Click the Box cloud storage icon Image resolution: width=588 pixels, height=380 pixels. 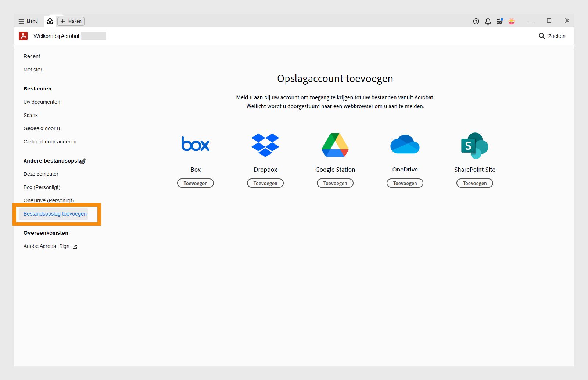click(x=195, y=144)
